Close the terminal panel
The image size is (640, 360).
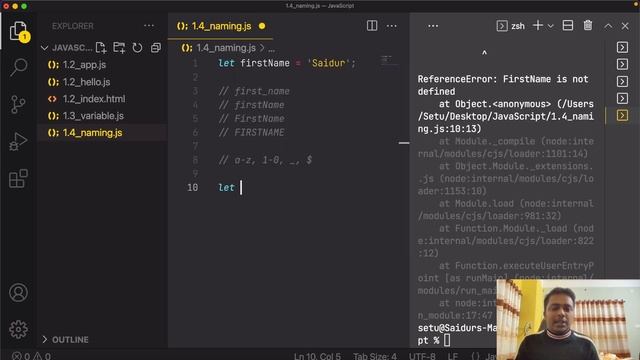pos(625,26)
